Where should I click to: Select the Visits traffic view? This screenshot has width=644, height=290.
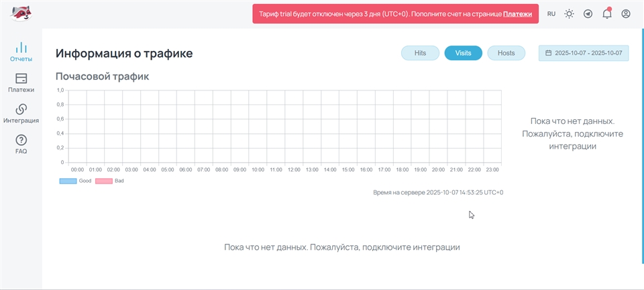point(463,53)
